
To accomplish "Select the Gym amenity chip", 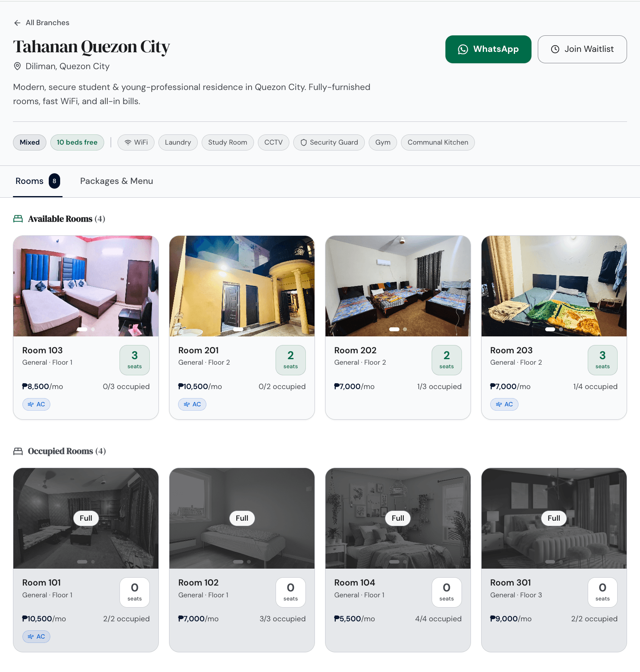I will pyautogui.click(x=383, y=142).
